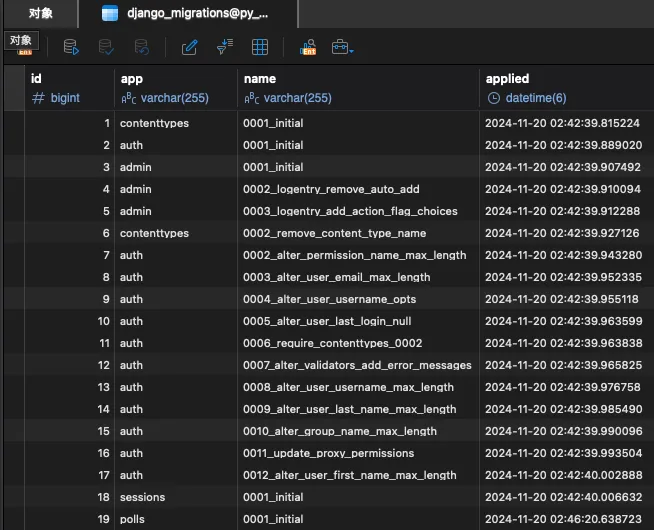The image size is (654, 530).
Task: Click the applied column header
Action: tap(507, 78)
